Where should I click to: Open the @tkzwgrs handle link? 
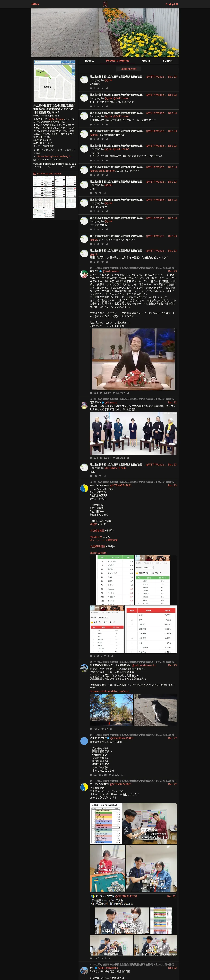point(111,402)
